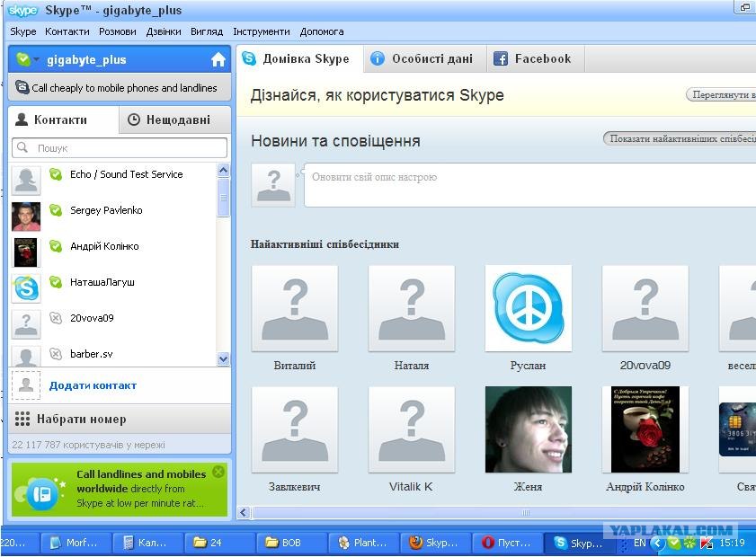The width and height of the screenshot is (756, 557).
Task: Open the Інструменти menu
Action: (262, 31)
